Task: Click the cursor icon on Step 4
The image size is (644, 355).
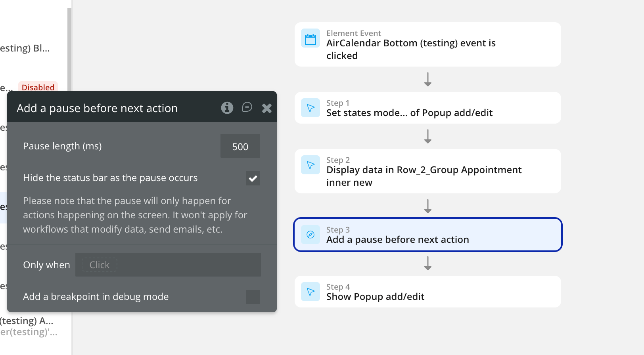Action: point(310,292)
